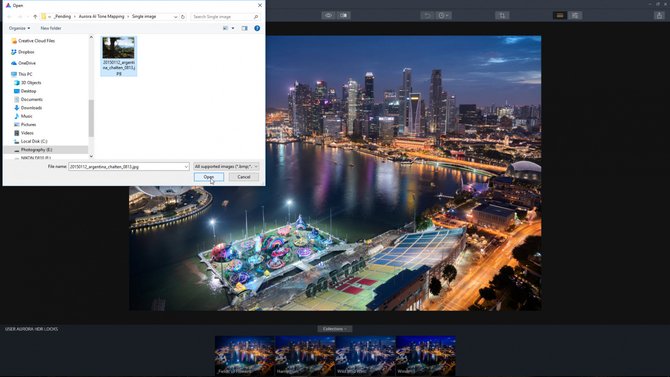Viewport: 670px width, 377px height.
Task: Click the Singapore skyline photo in Aurora
Action: [x=335, y=173]
